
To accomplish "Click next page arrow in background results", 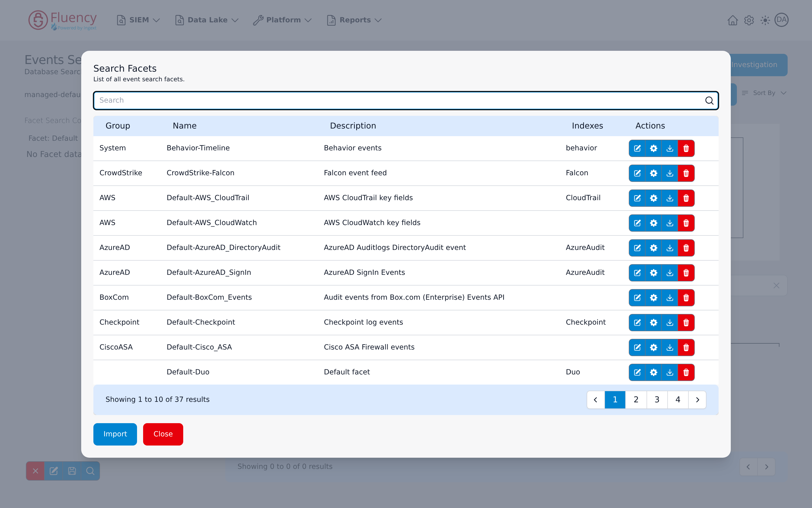I will pos(766,467).
